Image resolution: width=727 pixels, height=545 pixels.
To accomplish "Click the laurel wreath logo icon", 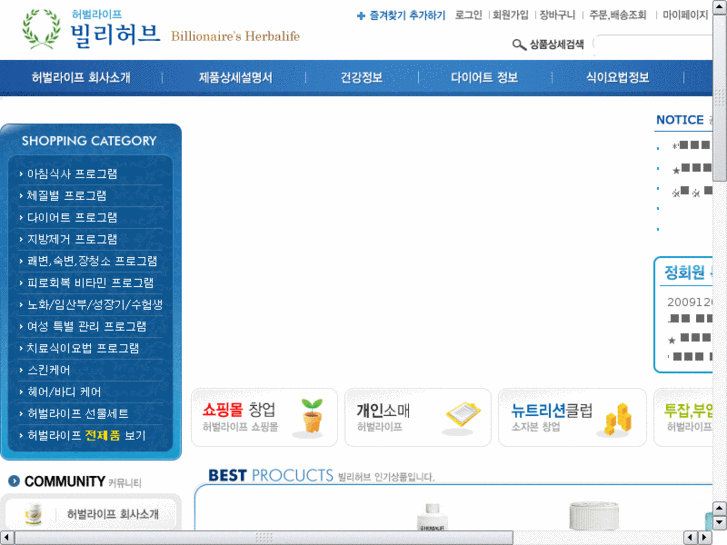I will [41, 29].
